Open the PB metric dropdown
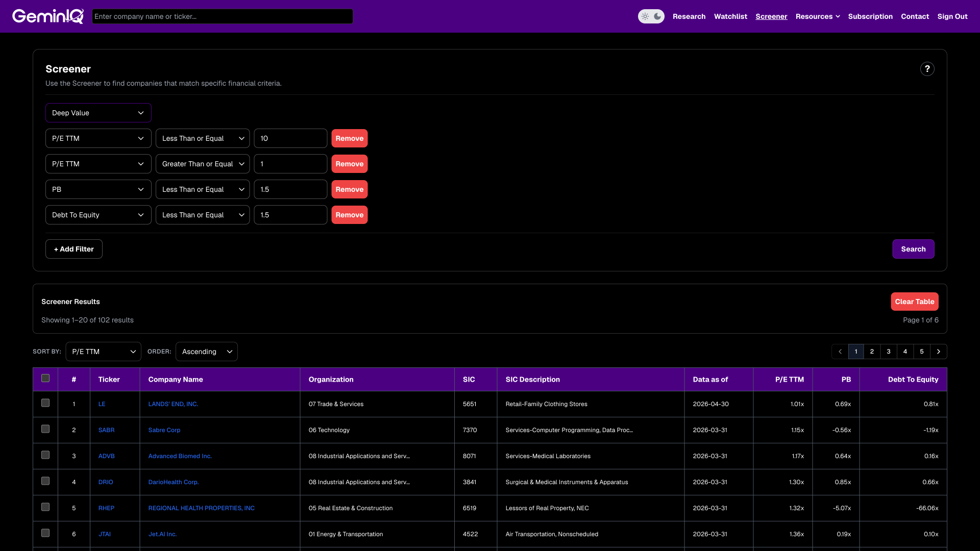 coord(98,189)
